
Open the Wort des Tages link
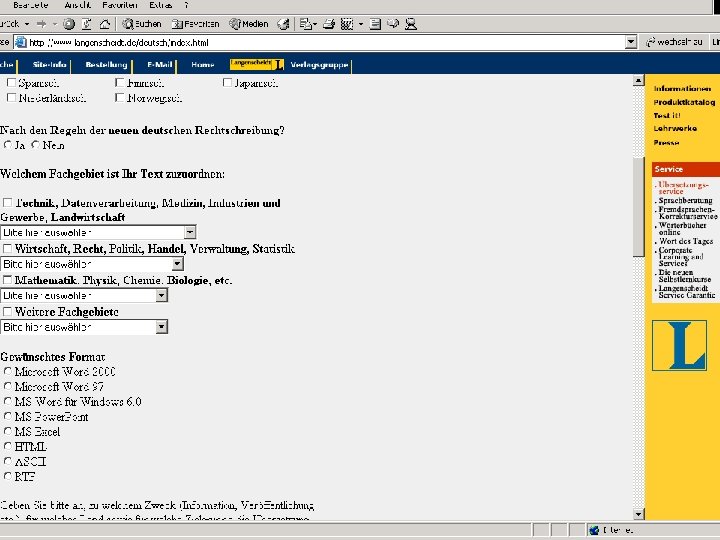pyautogui.click(x=686, y=241)
